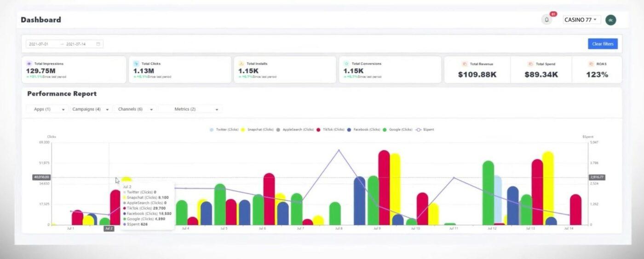The height and width of the screenshot is (259, 644).
Task: Click the Total Clicks cursor icon
Action: [x=136, y=64]
